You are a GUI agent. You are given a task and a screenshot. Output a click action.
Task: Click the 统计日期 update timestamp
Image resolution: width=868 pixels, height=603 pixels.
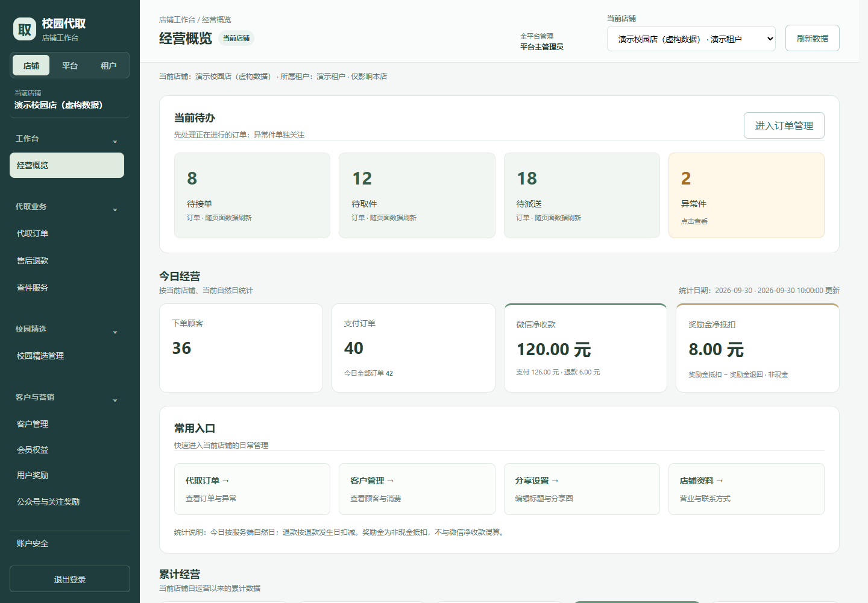tap(759, 291)
